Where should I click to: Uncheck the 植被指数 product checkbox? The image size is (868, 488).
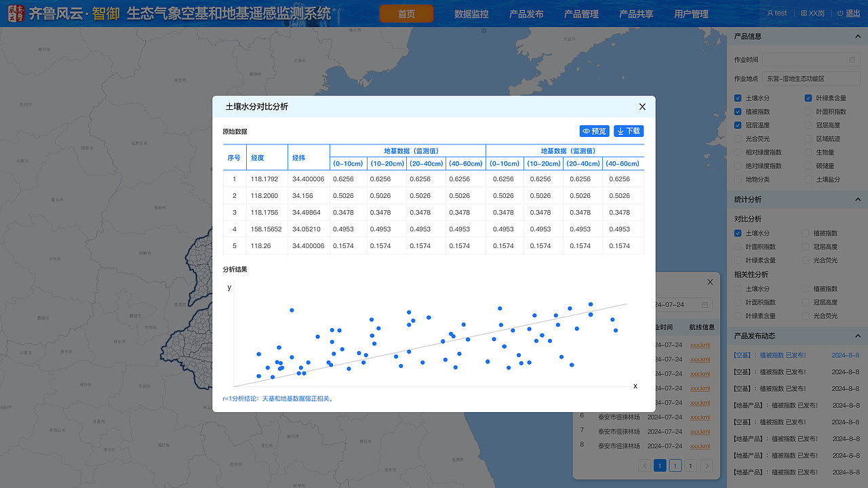click(x=738, y=112)
